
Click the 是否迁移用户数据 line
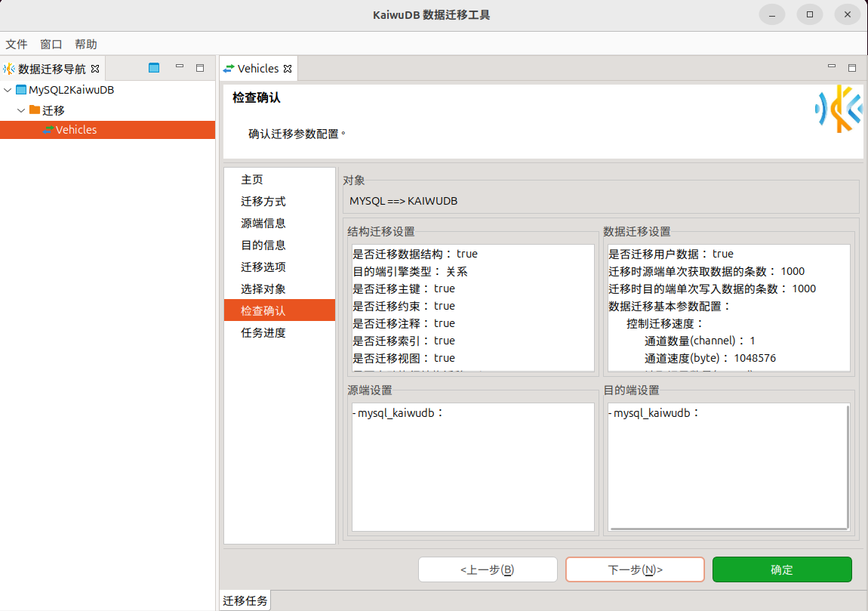pos(671,254)
